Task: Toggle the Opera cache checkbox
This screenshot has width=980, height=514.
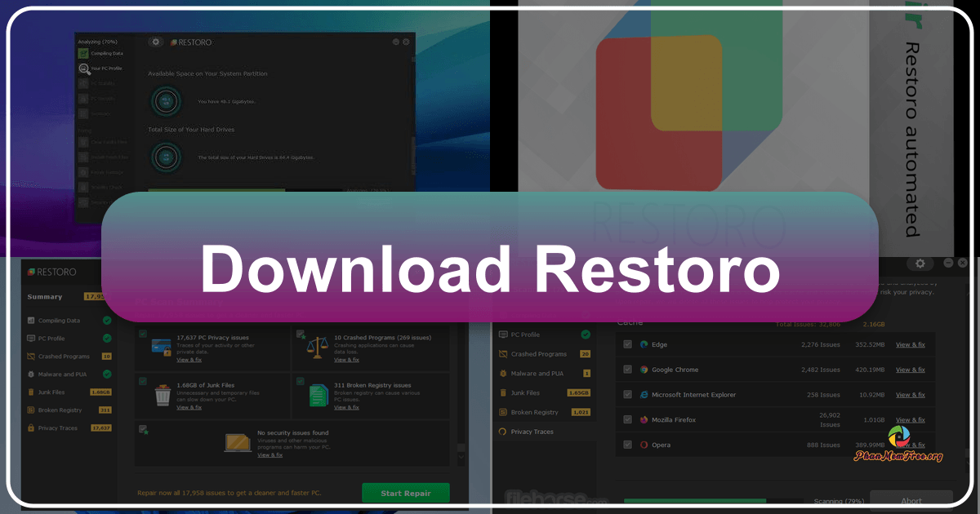Action: pyautogui.click(x=628, y=445)
